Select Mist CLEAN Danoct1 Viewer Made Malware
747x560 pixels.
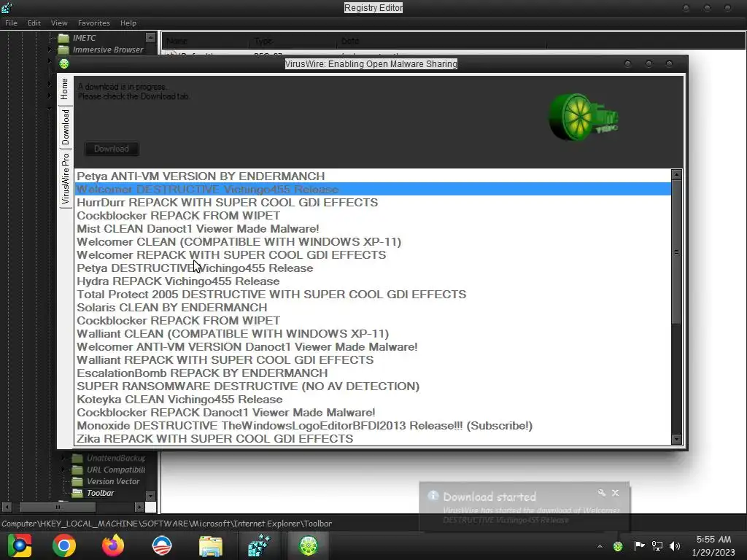tap(373, 228)
